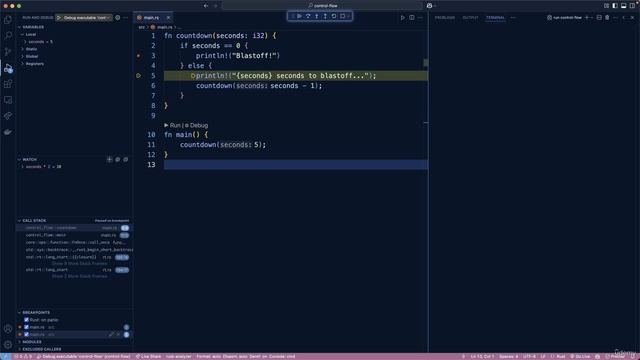640x360 pixels.
Task: Open the Accounts menu icon
Action: click(8, 329)
